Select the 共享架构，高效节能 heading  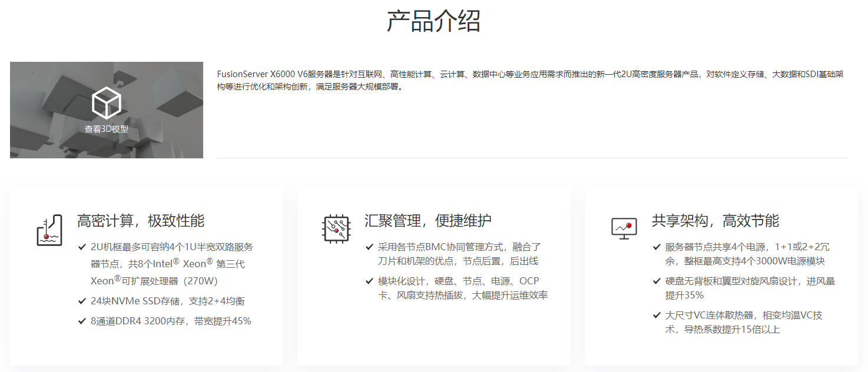715,221
